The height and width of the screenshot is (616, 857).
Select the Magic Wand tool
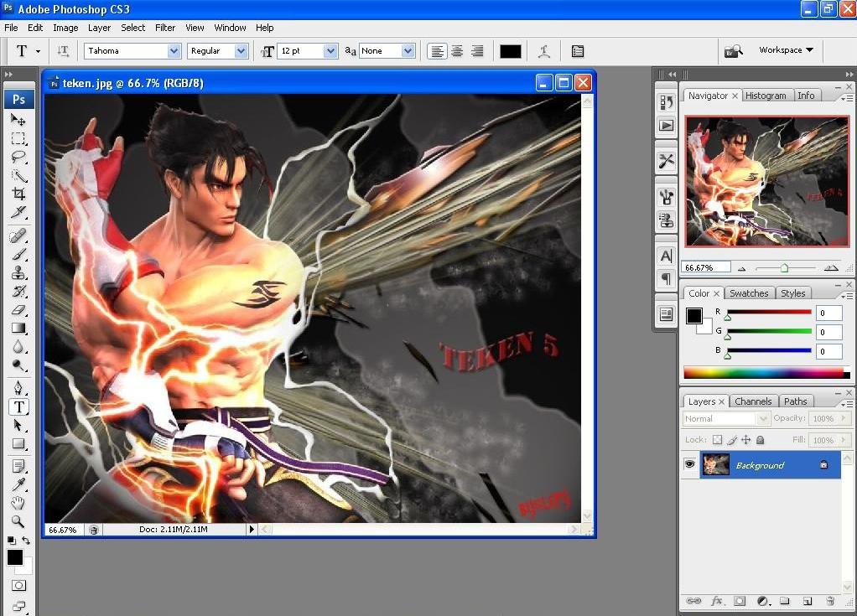tap(18, 176)
